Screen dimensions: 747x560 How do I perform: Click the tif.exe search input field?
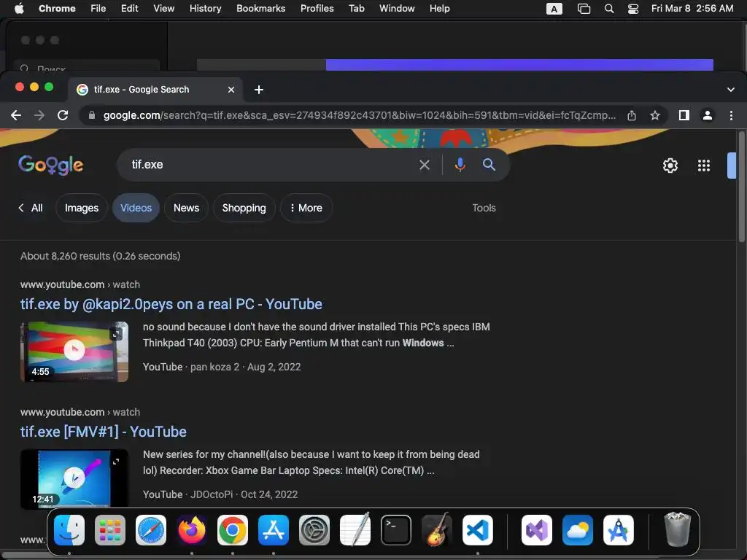point(267,165)
